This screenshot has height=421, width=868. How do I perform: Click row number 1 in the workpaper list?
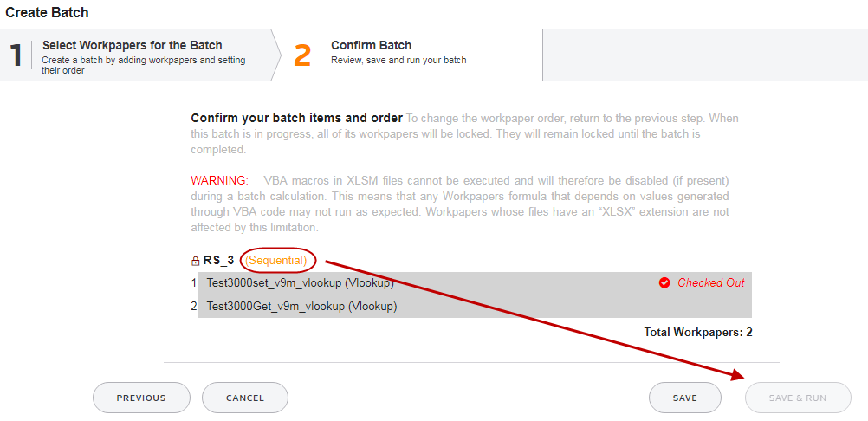pyautogui.click(x=194, y=282)
